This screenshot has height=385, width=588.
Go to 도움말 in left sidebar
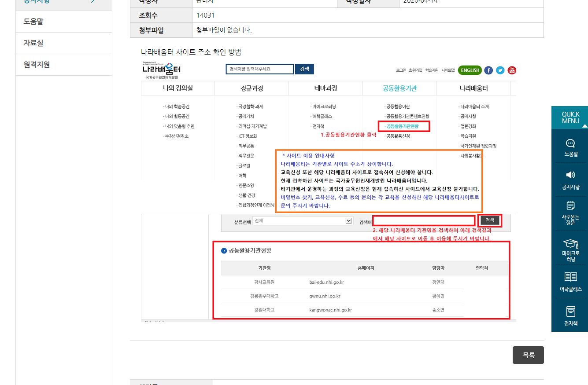pos(64,22)
